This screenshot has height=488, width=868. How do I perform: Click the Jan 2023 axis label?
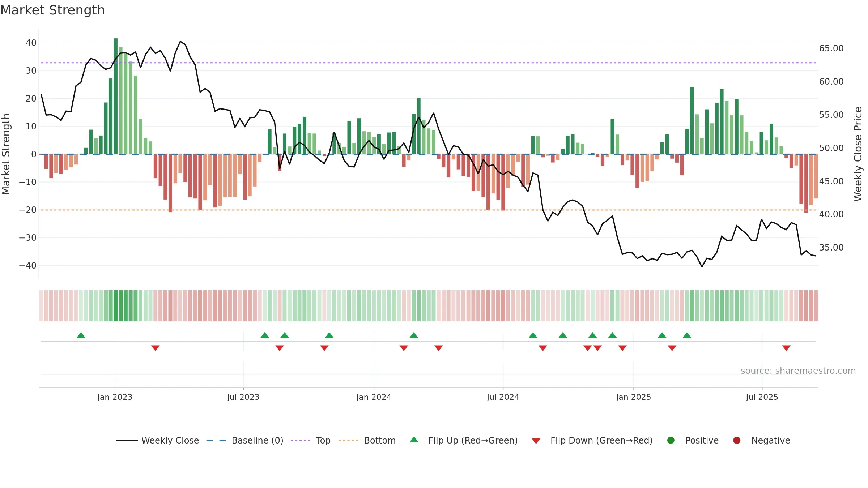115,397
